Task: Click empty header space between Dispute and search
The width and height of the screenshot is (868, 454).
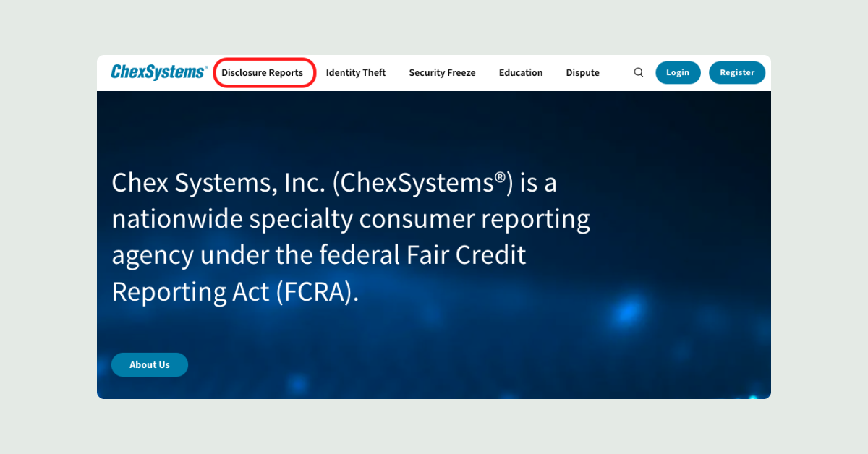Action: [x=615, y=73]
